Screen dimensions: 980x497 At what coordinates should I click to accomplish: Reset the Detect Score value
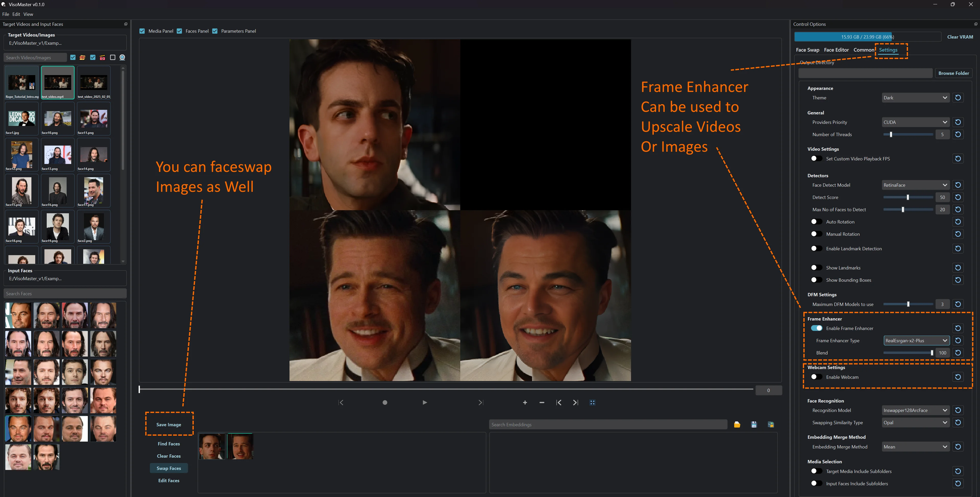click(958, 197)
